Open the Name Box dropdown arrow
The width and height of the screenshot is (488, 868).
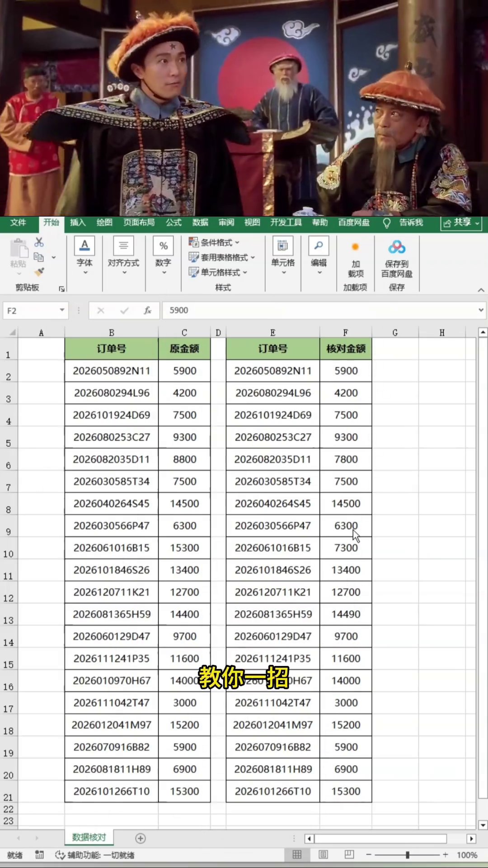coord(62,310)
